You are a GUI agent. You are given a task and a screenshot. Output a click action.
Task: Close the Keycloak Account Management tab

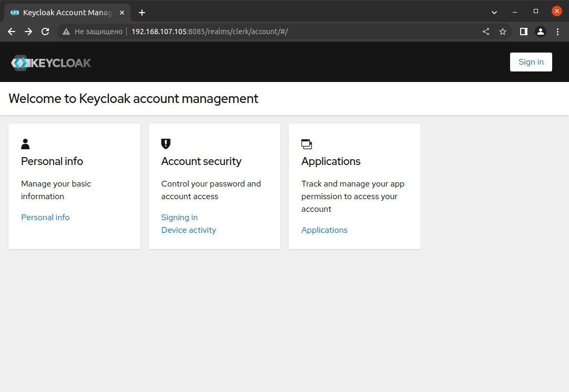122,13
